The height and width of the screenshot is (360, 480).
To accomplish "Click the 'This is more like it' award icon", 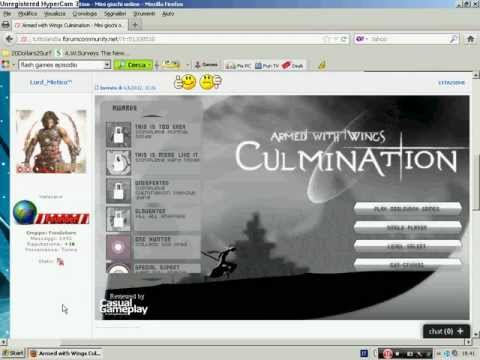I will [118, 163].
